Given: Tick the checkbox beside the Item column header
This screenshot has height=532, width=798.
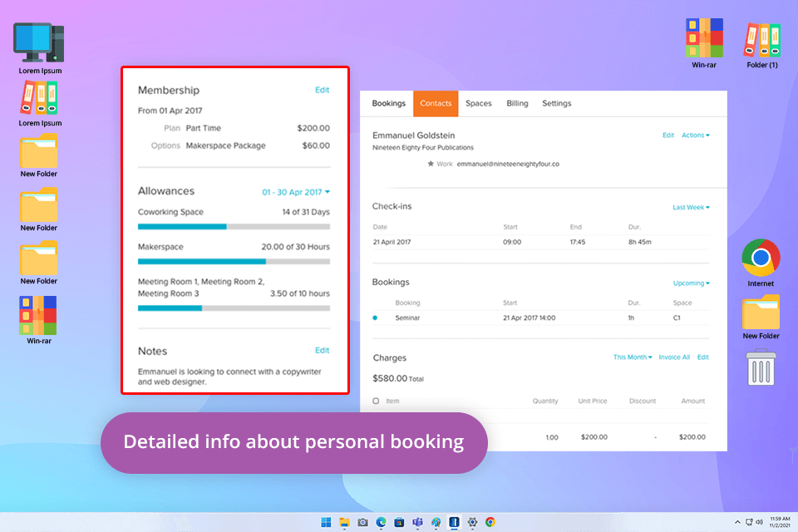Looking at the screenshot, I should coord(376,401).
